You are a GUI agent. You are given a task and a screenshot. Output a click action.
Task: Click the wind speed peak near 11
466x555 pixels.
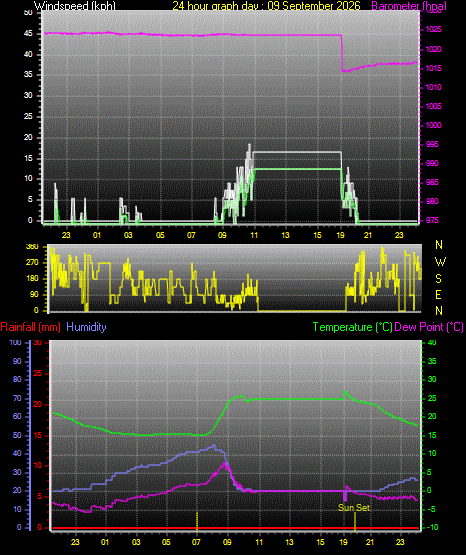pos(249,145)
